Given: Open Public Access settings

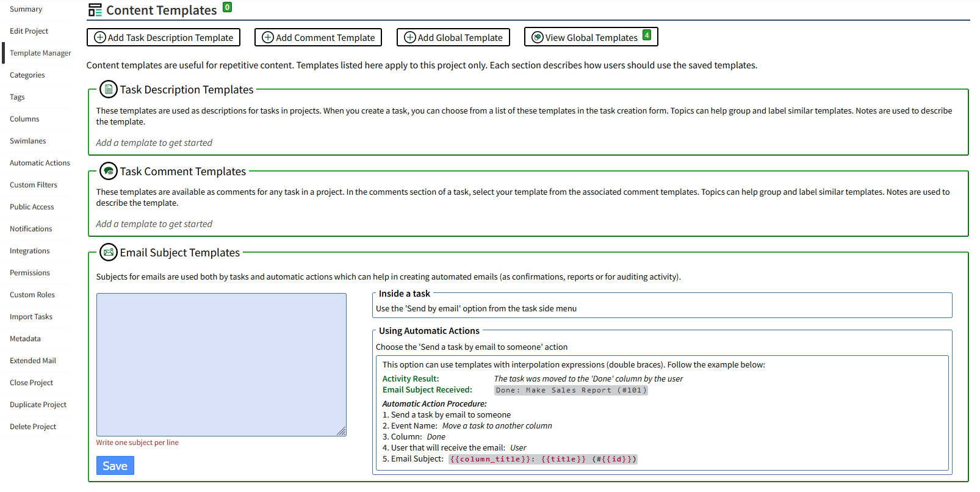Looking at the screenshot, I should (32, 207).
